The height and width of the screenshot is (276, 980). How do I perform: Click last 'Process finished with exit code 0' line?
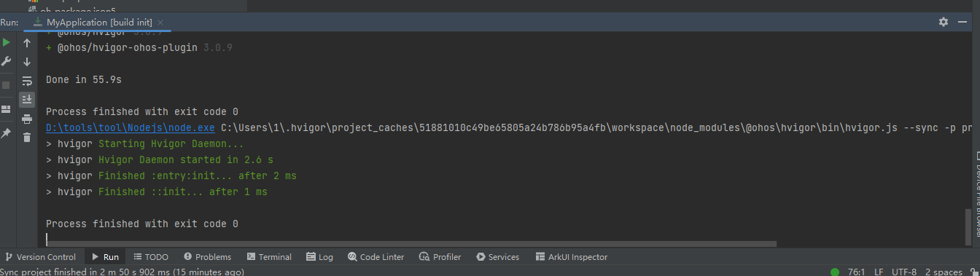coord(141,224)
